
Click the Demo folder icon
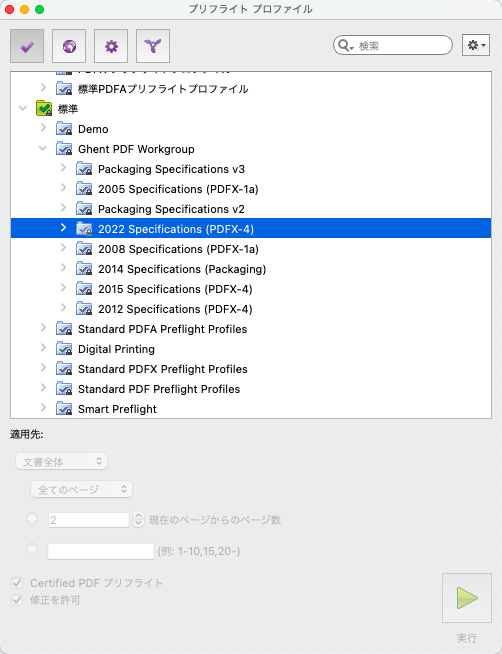pos(64,128)
